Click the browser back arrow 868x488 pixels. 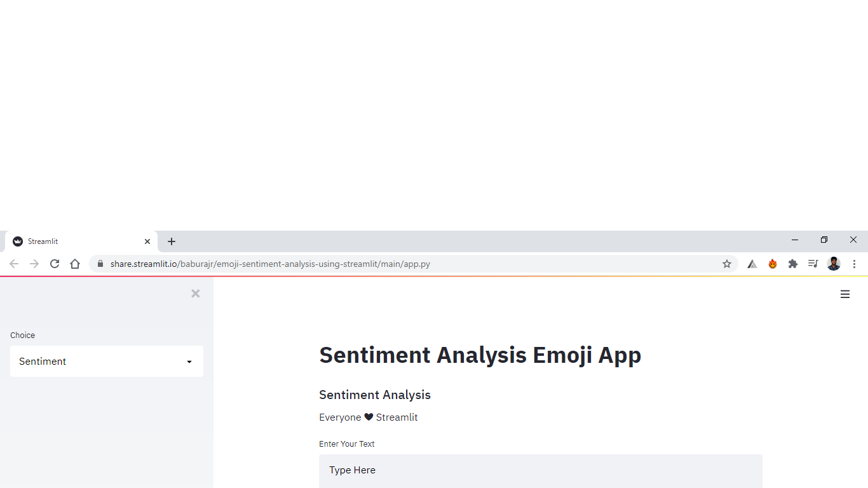pyautogui.click(x=14, y=264)
